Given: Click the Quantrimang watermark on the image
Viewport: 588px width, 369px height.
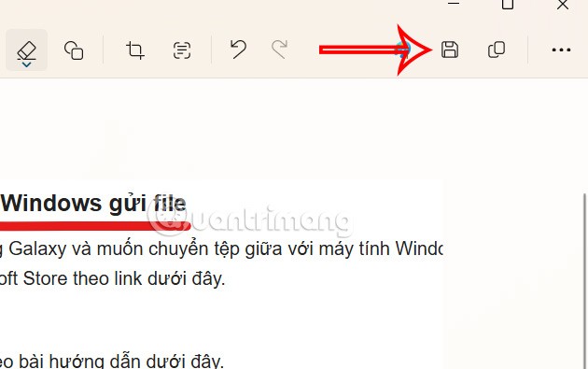Looking at the screenshot, I should tap(249, 221).
